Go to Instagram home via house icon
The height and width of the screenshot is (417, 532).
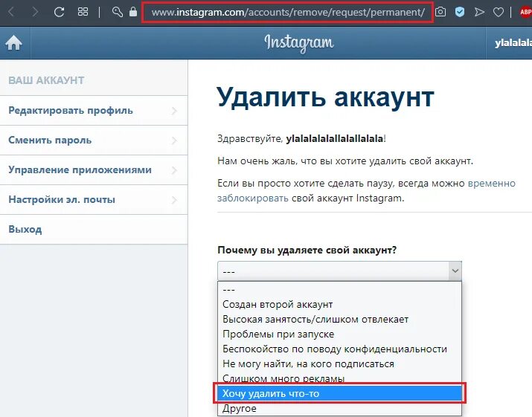[13, 43]
